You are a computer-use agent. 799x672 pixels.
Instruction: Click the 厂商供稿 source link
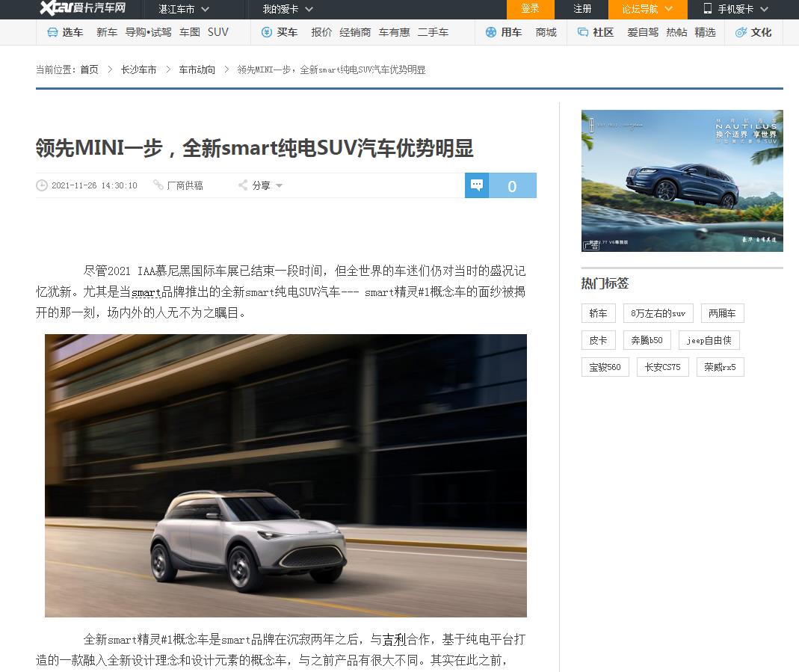[x=185, y=185]
